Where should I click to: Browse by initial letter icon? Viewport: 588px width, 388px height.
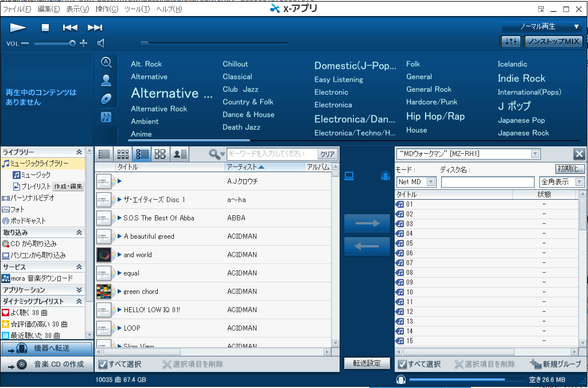point(106,63)
